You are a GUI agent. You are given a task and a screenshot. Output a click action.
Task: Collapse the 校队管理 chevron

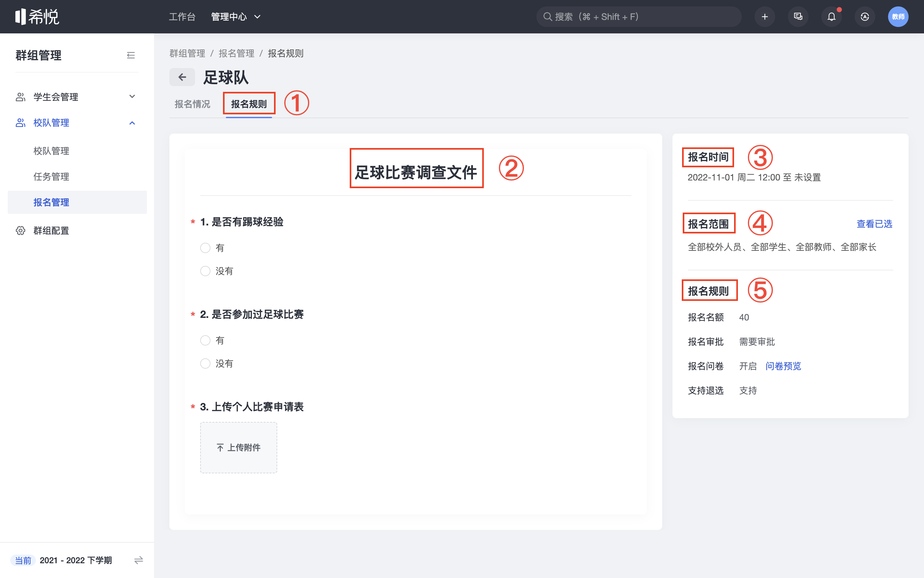132,123
